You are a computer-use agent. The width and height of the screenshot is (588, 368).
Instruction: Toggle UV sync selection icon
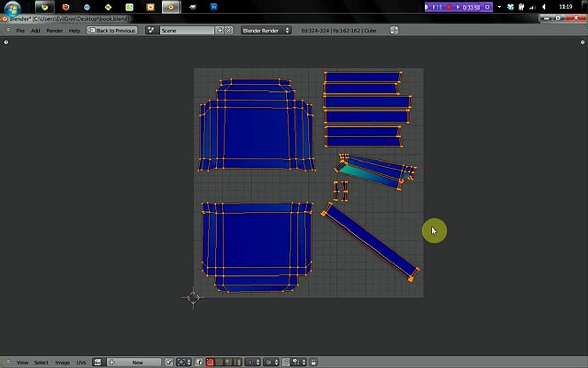point(199,362)
